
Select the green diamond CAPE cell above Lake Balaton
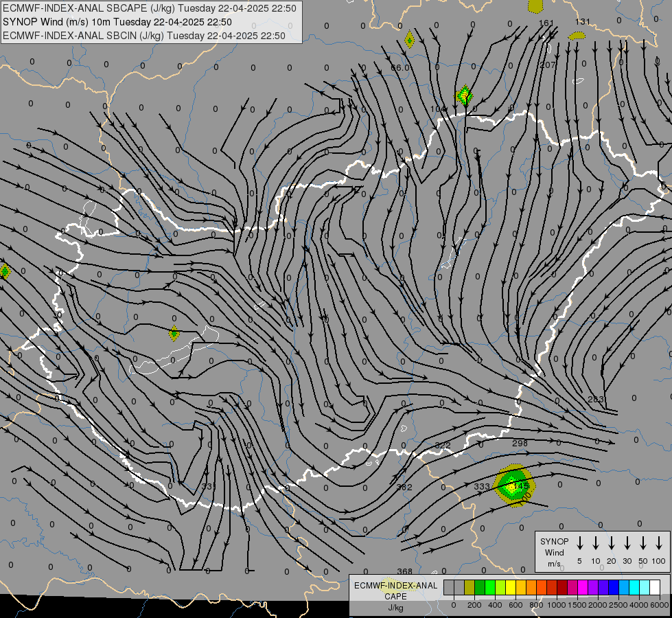[174, 333]
